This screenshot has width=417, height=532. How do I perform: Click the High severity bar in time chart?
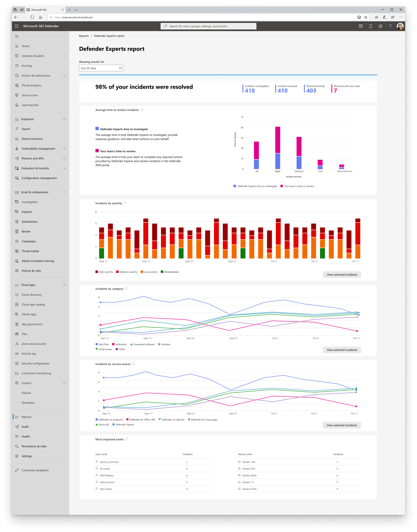tap(278, 148)
